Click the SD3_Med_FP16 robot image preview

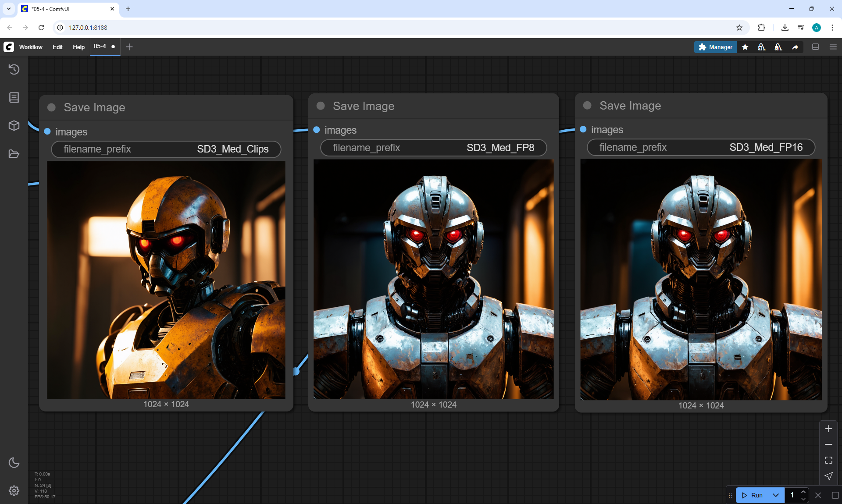click(701, 280)
